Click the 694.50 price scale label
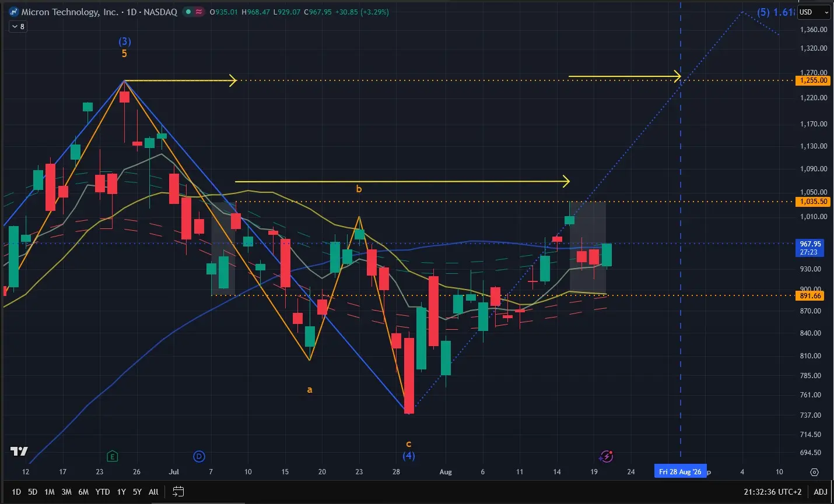The image size is (834, 504). [x=811, y=453]
